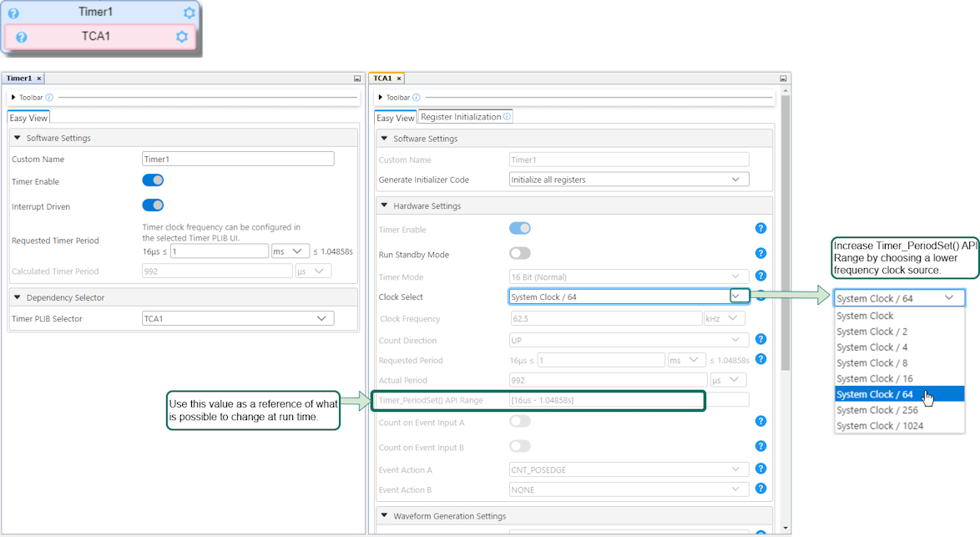The width and height of the screenshot is (980, 537).
Task: Open settings gear on TCA1 block
Action: coord(182,37)
